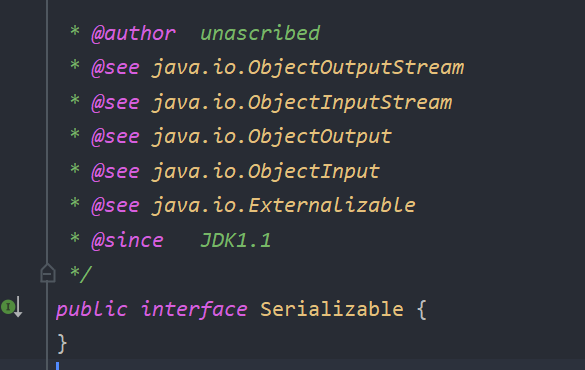Click the @see tag before Externalizable

pos(116,206)
